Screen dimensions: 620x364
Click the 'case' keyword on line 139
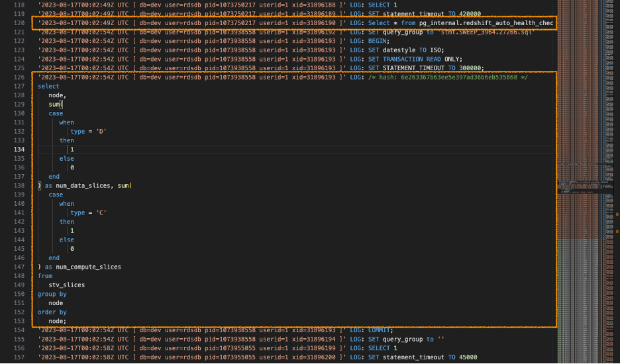pyautogui.click(x=56, y=195)
